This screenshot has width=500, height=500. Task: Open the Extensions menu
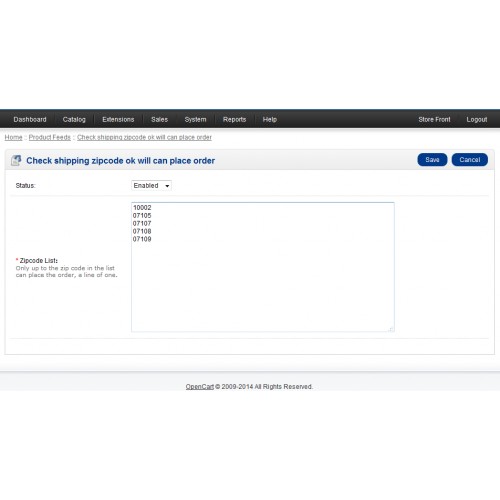(118, 119)
